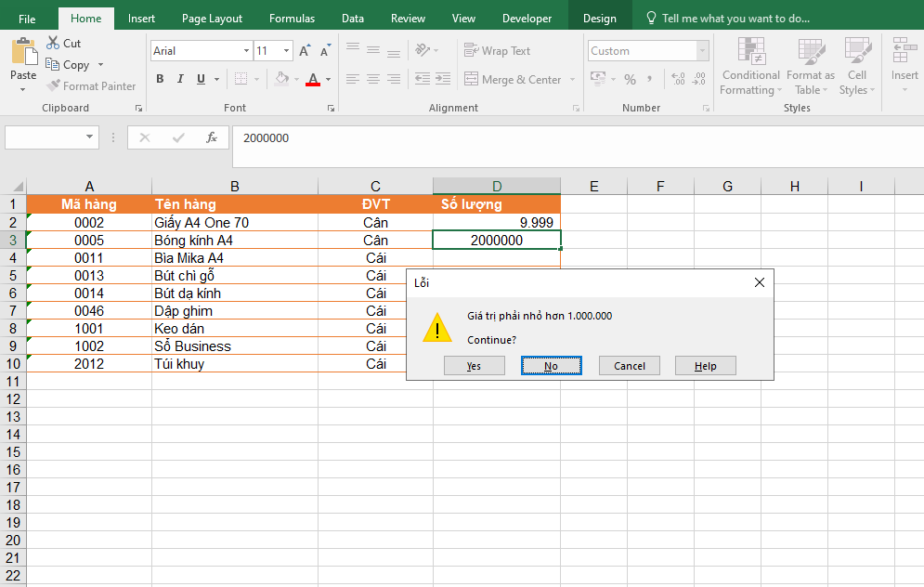Click the Cut scissors icon
The width and height of the screenshot is (924, 587).
tap(52, 44)
